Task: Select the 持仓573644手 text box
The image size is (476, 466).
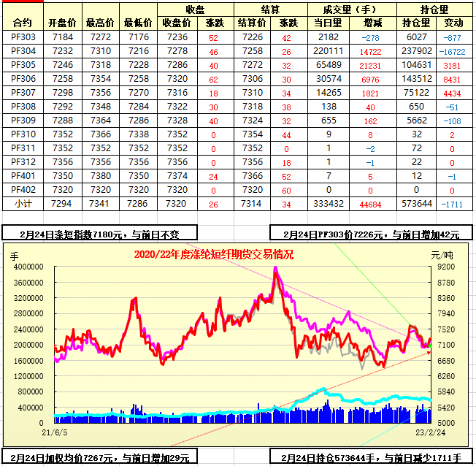Action: click(371, 457)
